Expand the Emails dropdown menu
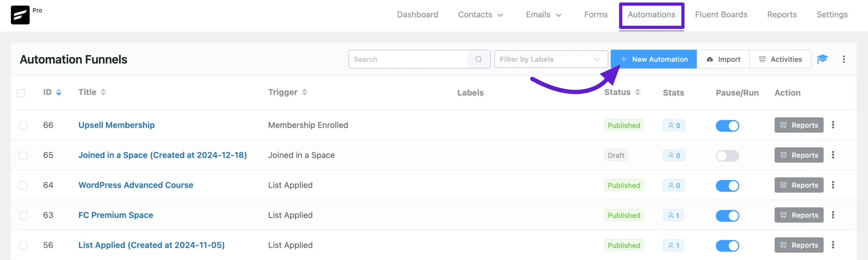 tap(544, 15)
